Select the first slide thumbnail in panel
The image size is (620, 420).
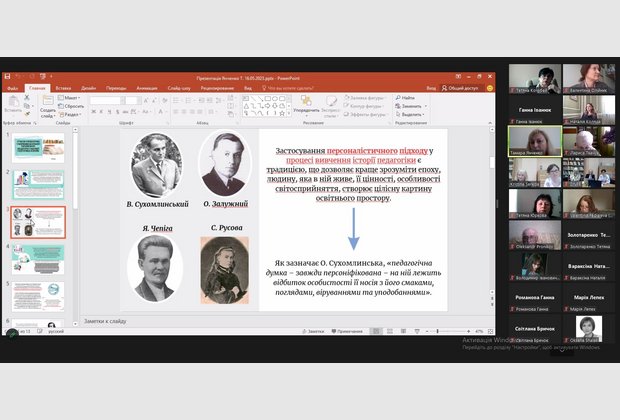[38, 149]
